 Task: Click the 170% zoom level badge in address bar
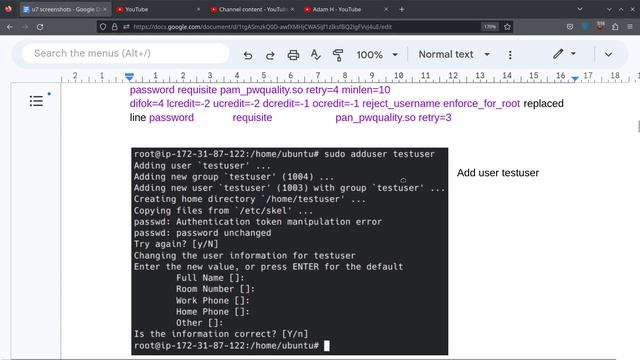pos(490,27)
